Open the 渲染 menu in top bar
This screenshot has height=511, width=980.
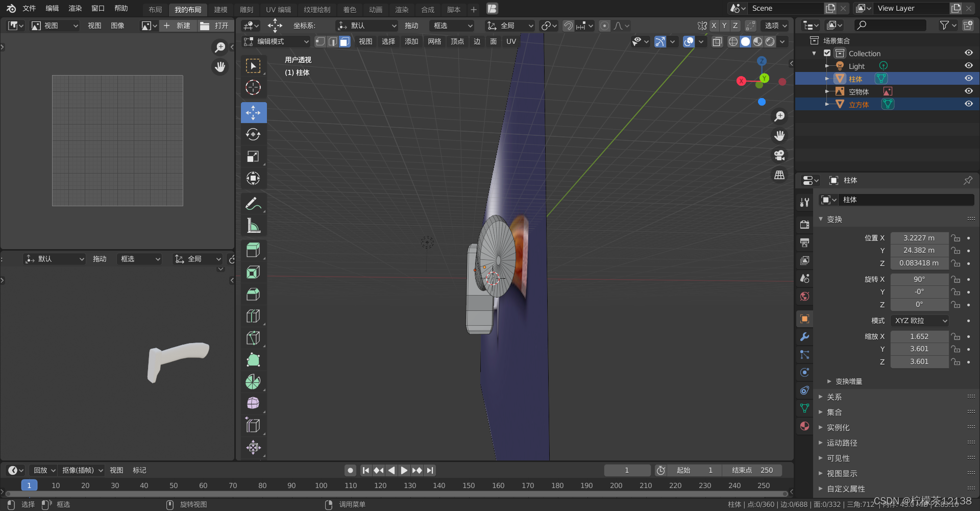pos(75,8)
